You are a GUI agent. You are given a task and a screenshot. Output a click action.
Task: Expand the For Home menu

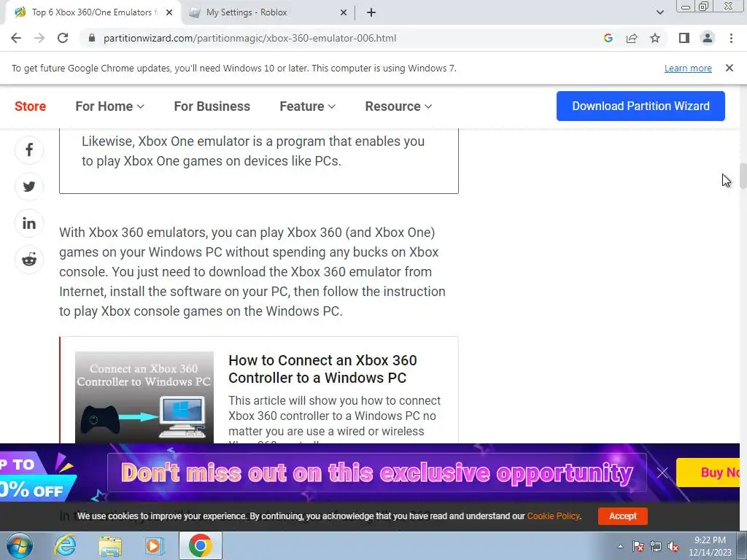click(x=109, y=106)
